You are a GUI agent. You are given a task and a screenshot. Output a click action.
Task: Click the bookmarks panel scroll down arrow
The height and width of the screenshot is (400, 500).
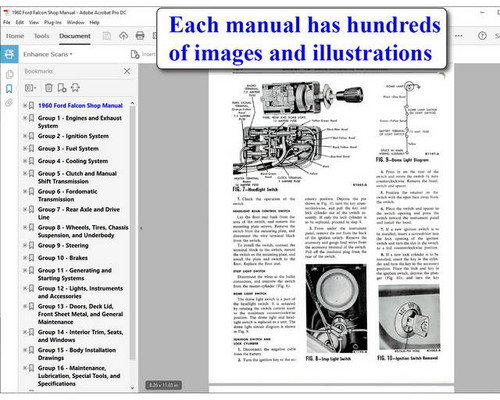point(132,388)
